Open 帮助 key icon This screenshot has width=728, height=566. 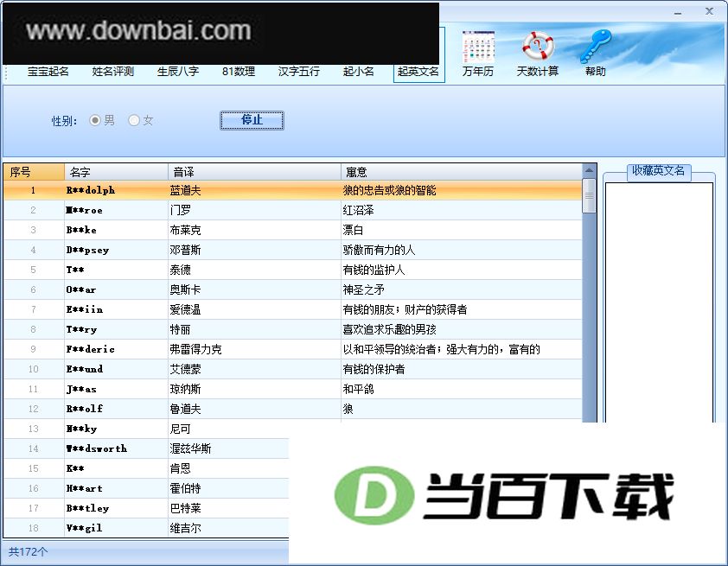595,53
